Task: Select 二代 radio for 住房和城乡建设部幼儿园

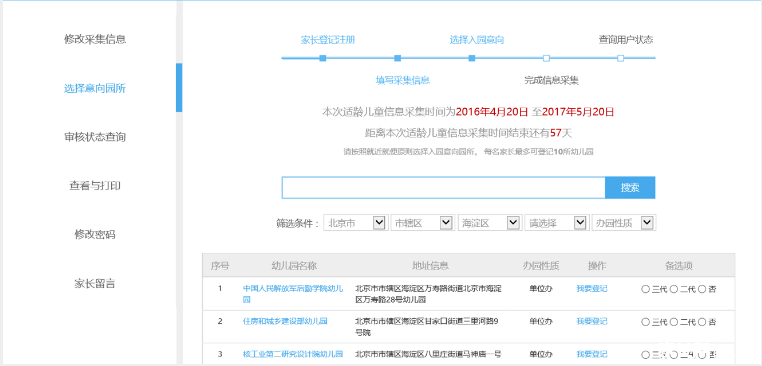Action: tap(674, 322)
